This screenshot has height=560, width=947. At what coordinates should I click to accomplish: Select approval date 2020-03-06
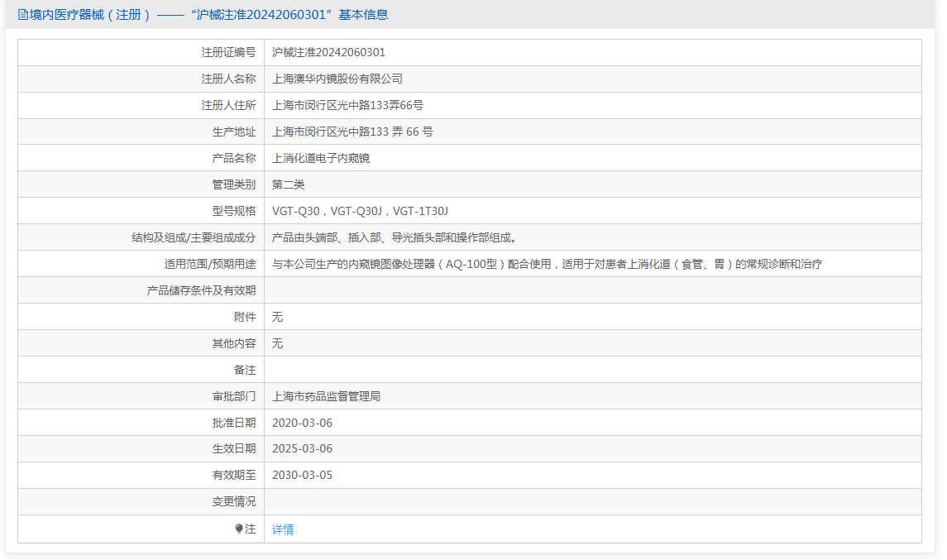coord(302,423)
